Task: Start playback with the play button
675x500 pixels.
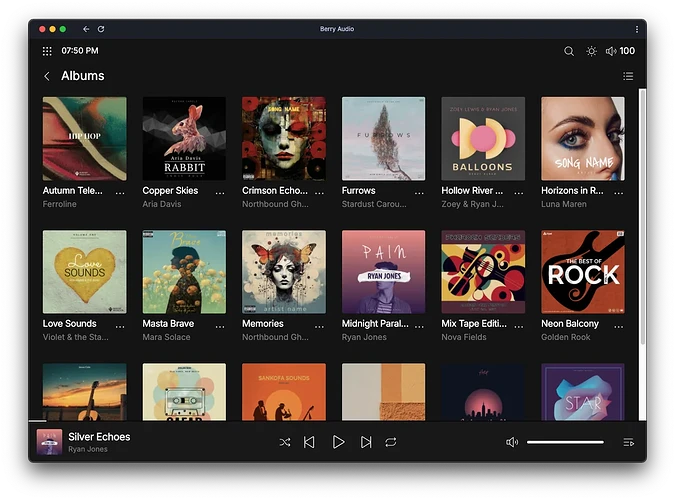Action: tap(338, 442)
